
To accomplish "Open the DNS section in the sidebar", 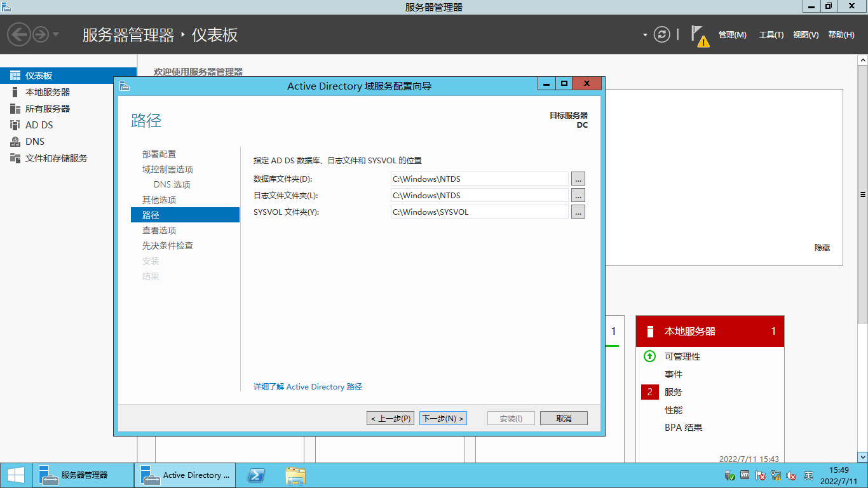I will pos(37,141).
